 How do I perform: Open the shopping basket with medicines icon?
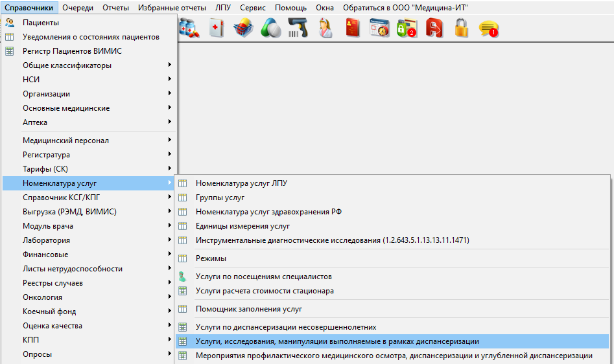pos(243,28)
